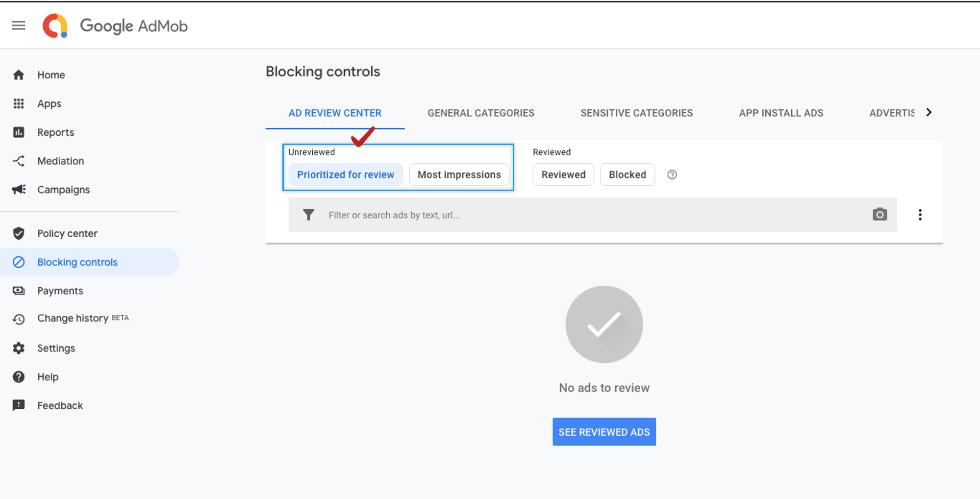Select the Blocked filter chip

(x=627, y=175)
